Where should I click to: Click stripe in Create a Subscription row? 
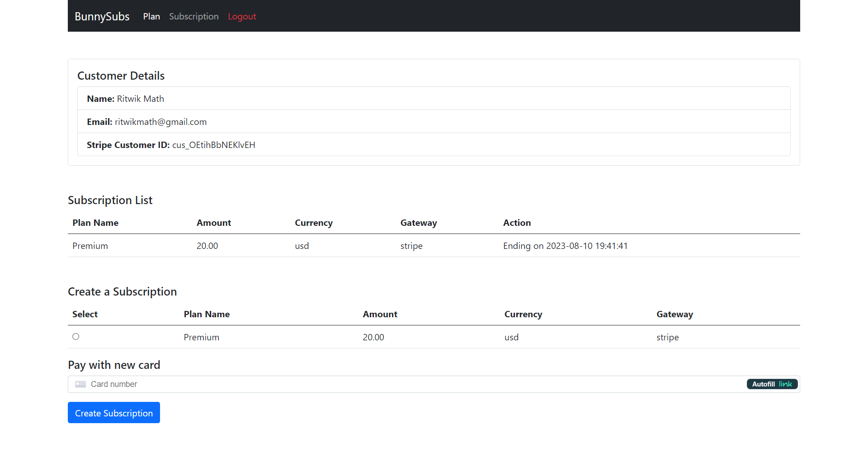coord(667,337)
